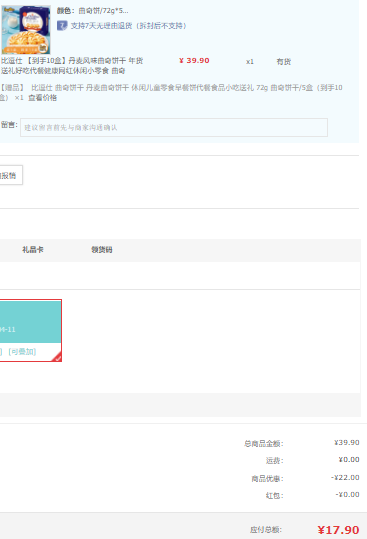The image size is (367, 539).
Task: Switch to the 礼品卡 tab
Action: coord(33,250)
